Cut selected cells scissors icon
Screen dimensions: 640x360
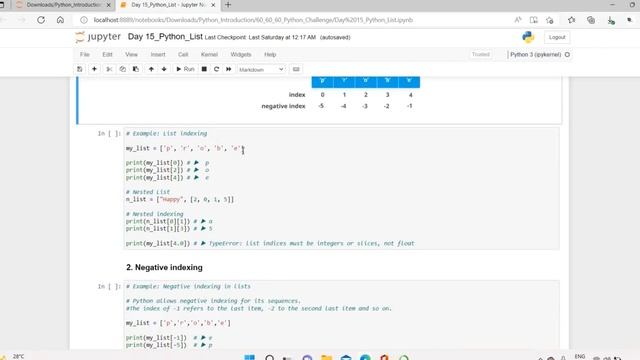109,69
